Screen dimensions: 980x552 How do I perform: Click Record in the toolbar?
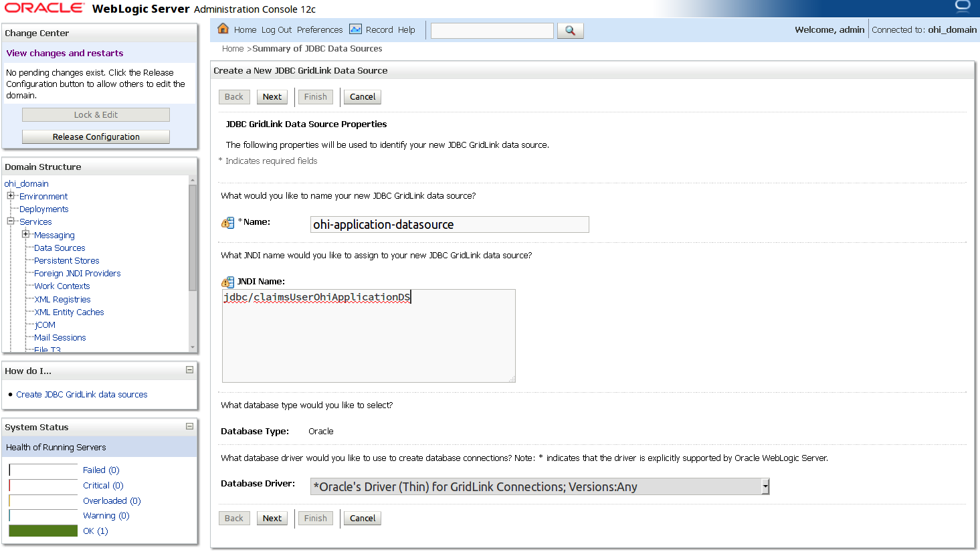pos(379,30)
